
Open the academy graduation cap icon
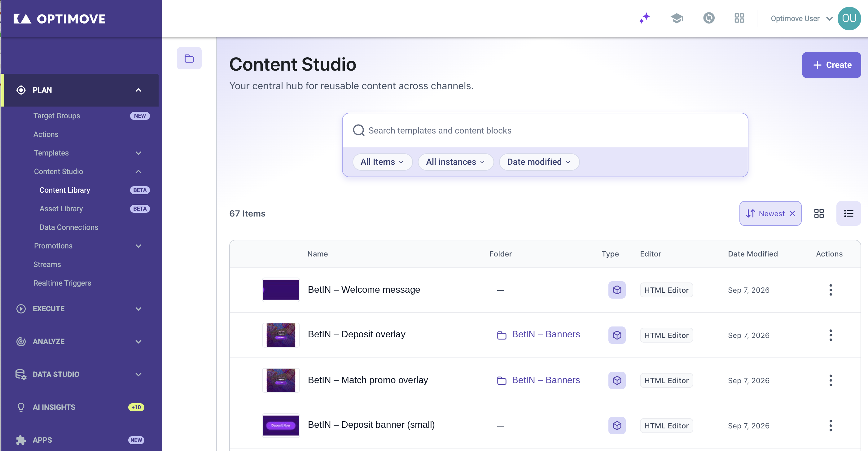click(677, 18)
